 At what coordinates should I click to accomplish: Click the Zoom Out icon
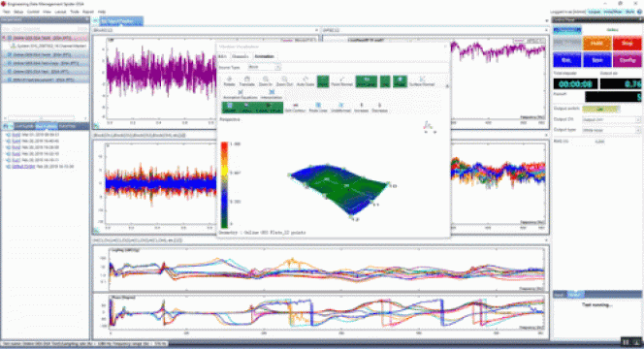[x=284, y=81]
